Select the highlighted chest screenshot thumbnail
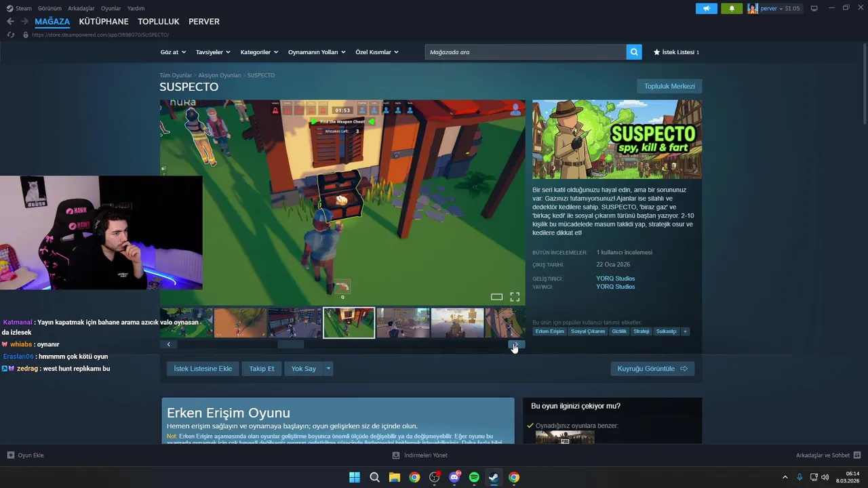The image size is (868, 488). 349,323
